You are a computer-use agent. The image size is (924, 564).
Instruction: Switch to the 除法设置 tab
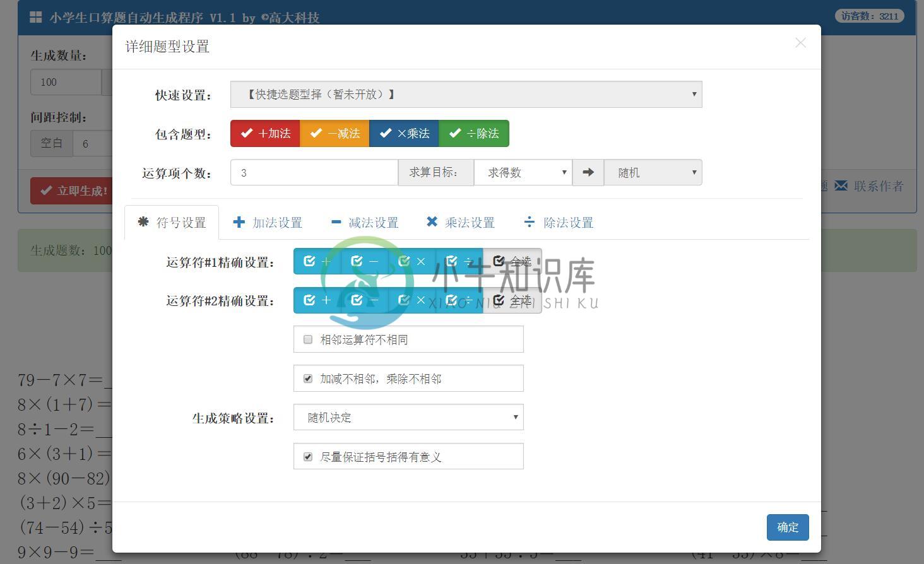coord(559,223)
